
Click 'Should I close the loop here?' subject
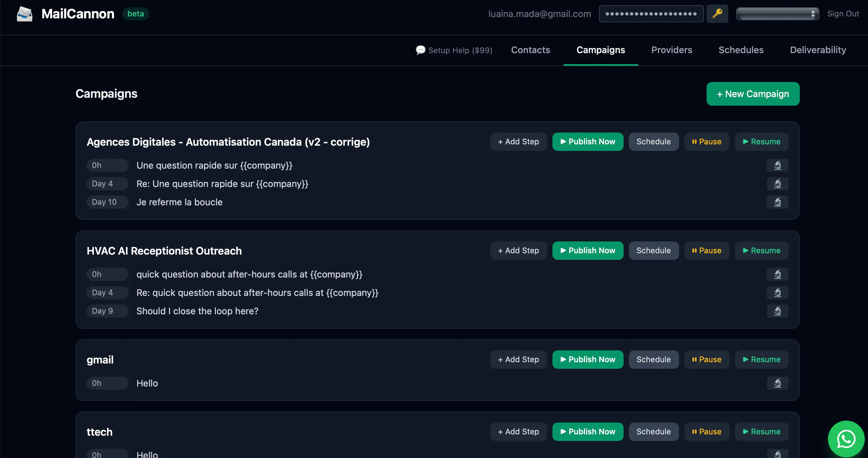pos(197,311)
